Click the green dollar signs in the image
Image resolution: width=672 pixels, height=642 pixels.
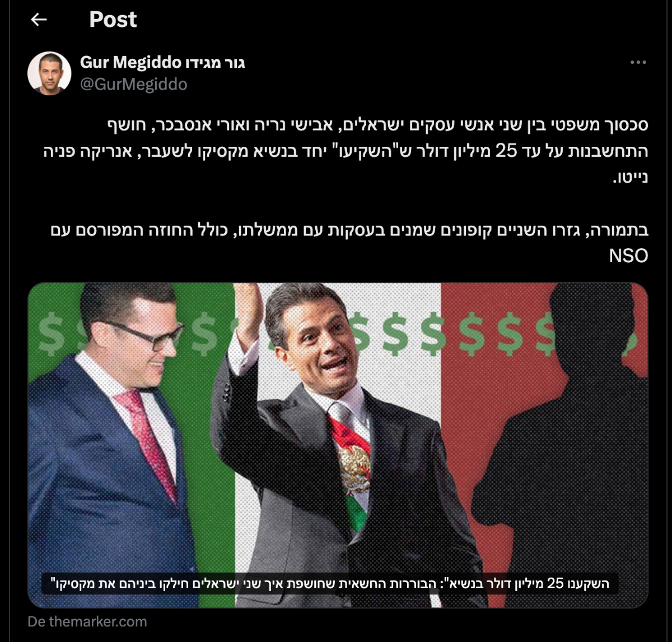point(395,334)
